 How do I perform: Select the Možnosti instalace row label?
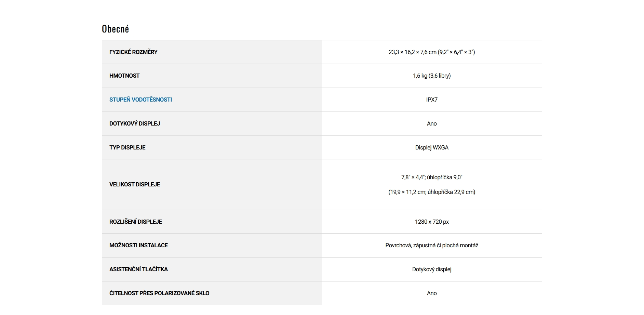(x=138, y=245)
